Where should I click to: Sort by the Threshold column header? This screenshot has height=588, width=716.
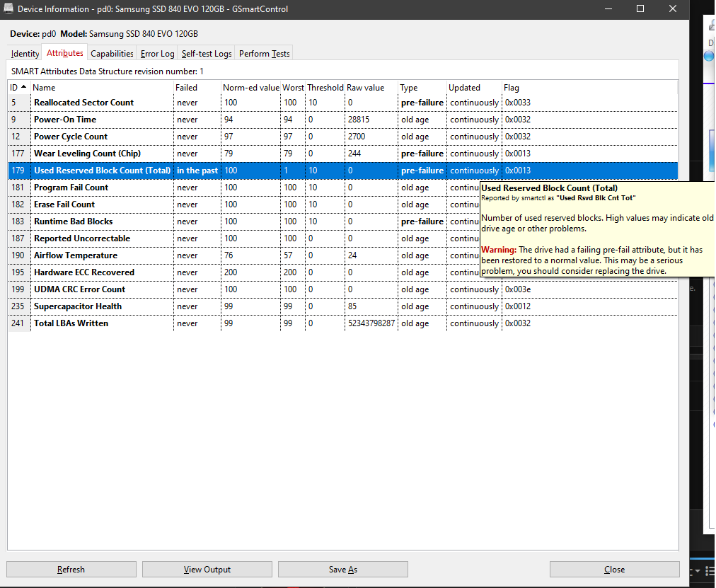pyautogui.click(x=325, y=88)
